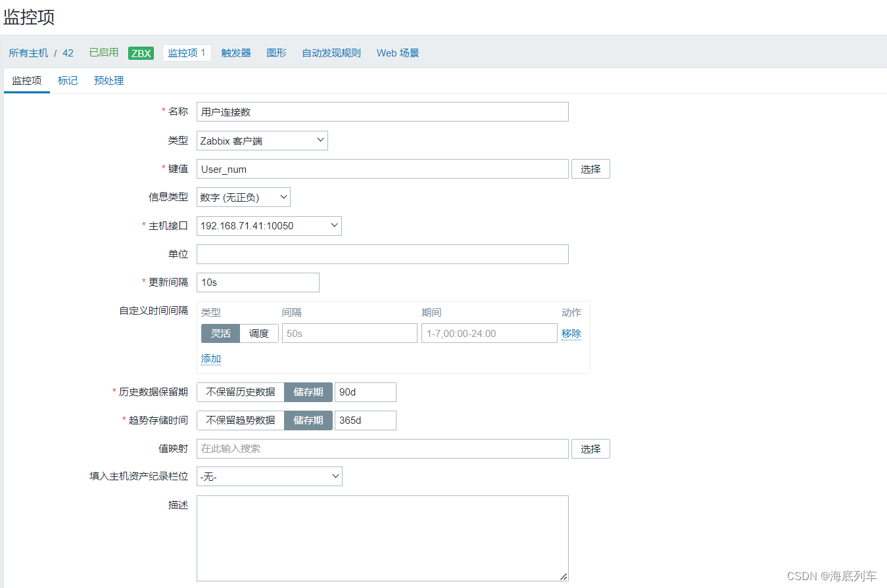
Task: Focus the 更新间隔 field showing 10s
Action: 258,283
